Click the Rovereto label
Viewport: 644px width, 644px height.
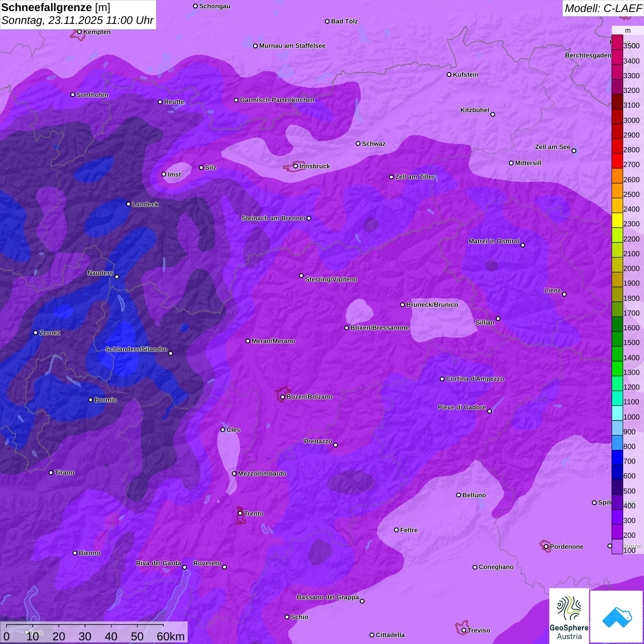[x=207, y=563]
